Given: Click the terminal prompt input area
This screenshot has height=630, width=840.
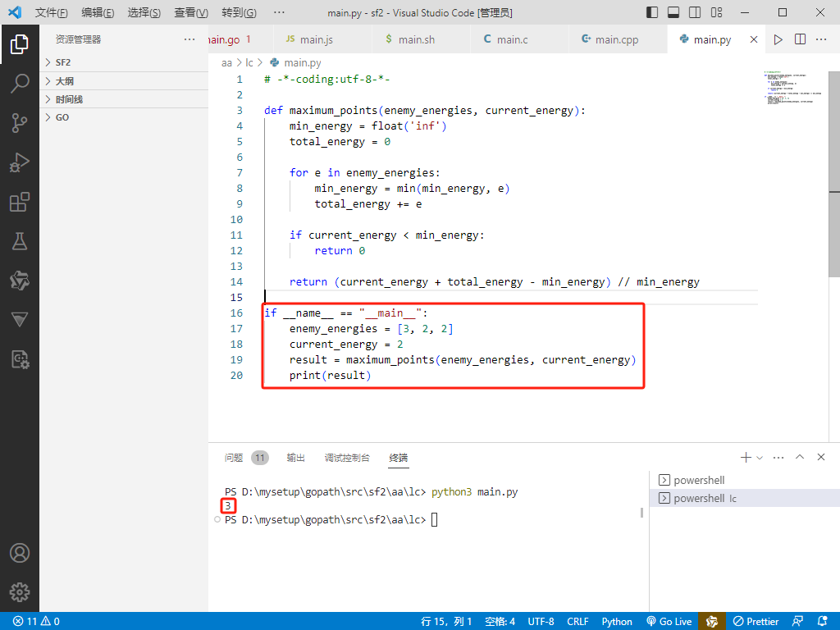Looking at the screenshot, I should (x=434, y=519).
